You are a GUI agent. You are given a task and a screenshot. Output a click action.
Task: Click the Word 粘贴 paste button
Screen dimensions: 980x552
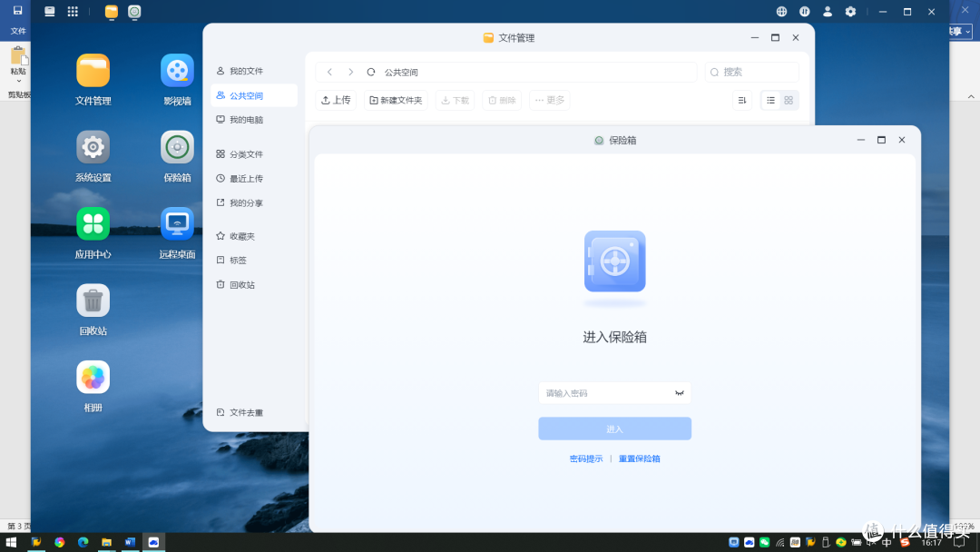(18, 64)
